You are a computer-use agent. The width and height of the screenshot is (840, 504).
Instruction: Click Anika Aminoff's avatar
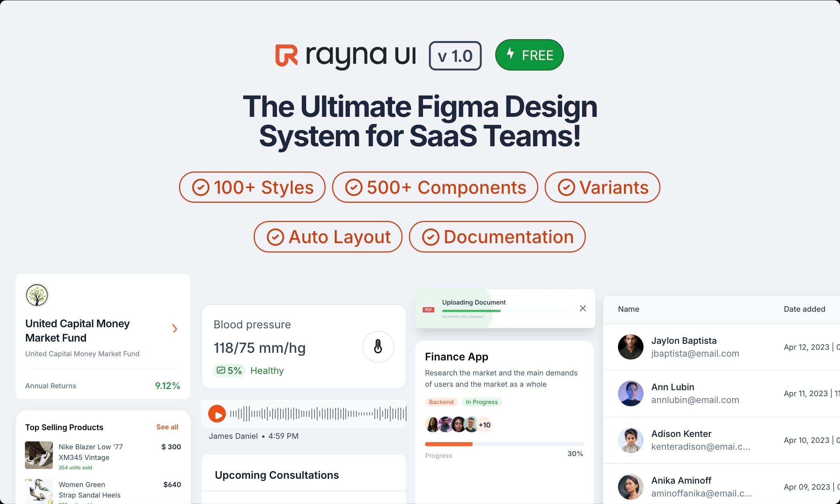coord(630,487)
